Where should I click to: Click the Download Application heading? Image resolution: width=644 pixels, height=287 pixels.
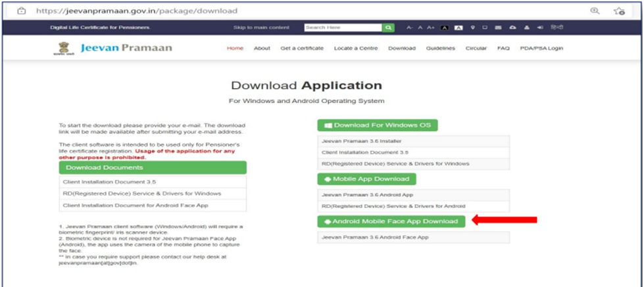pyautogui.click(x=307, y=85)
